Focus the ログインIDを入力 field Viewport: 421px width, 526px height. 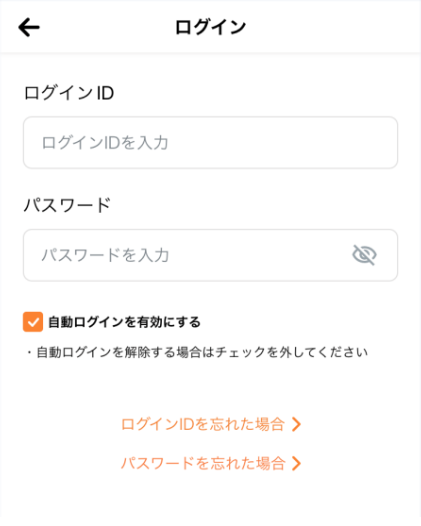pyautogui.click(x=210, y=143)
